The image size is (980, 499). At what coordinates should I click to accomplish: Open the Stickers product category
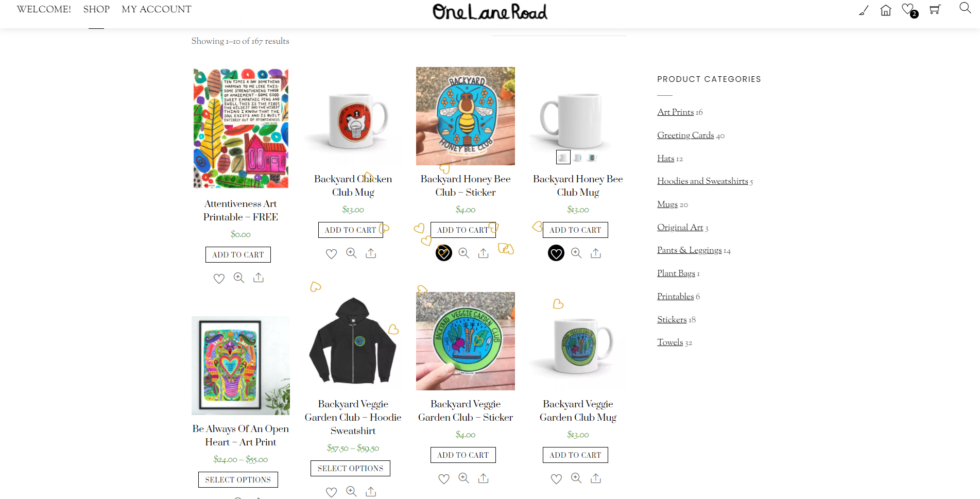(672, 320)
